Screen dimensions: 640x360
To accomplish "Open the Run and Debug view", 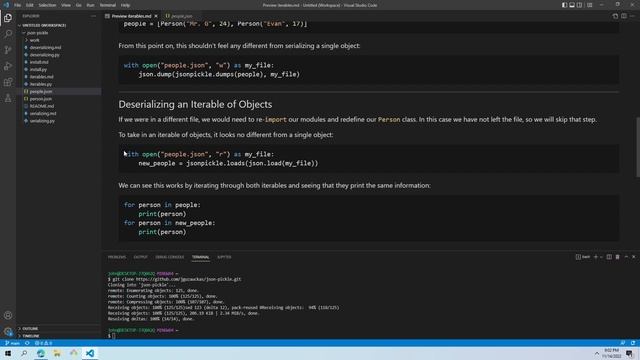I will click(x=8, y=66).
